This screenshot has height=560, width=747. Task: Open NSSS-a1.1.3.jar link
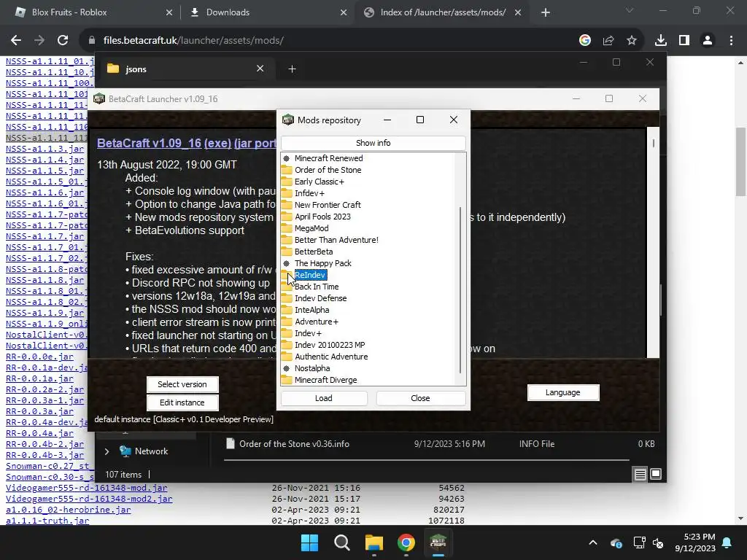pyautogui.click(x=44, y=149)
